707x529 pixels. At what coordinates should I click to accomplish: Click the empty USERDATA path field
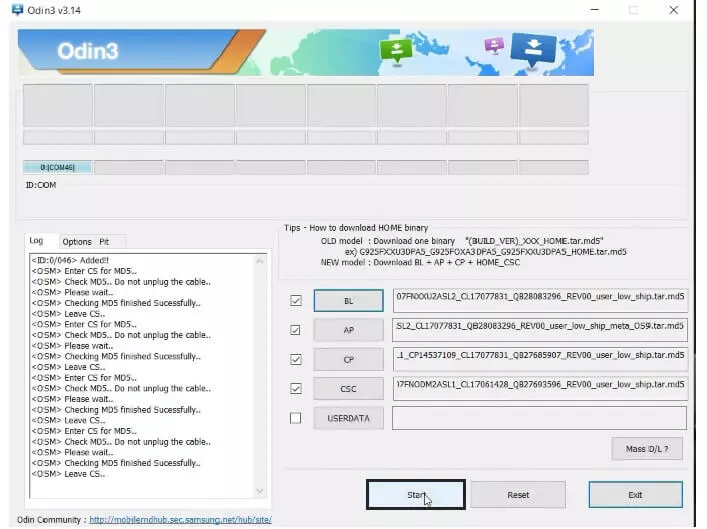[x=539, y=418]
